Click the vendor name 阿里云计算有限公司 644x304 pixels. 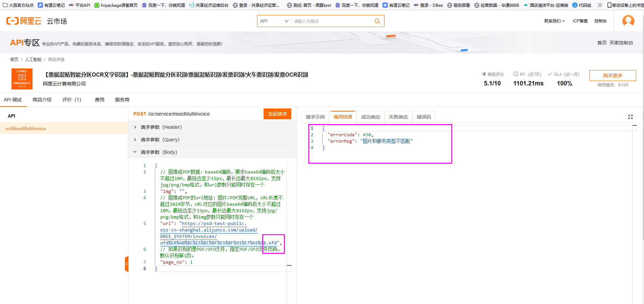64,84
